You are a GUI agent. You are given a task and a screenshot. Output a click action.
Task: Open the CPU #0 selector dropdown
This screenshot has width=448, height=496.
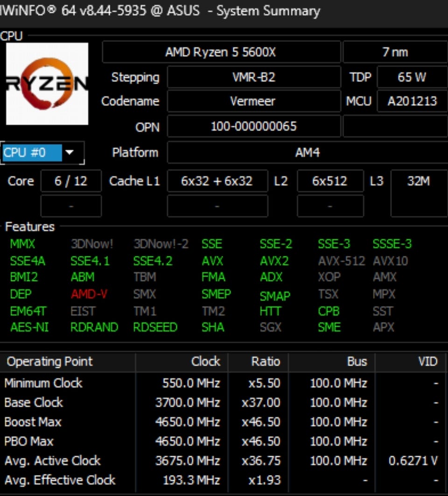[x=42, y=153]
